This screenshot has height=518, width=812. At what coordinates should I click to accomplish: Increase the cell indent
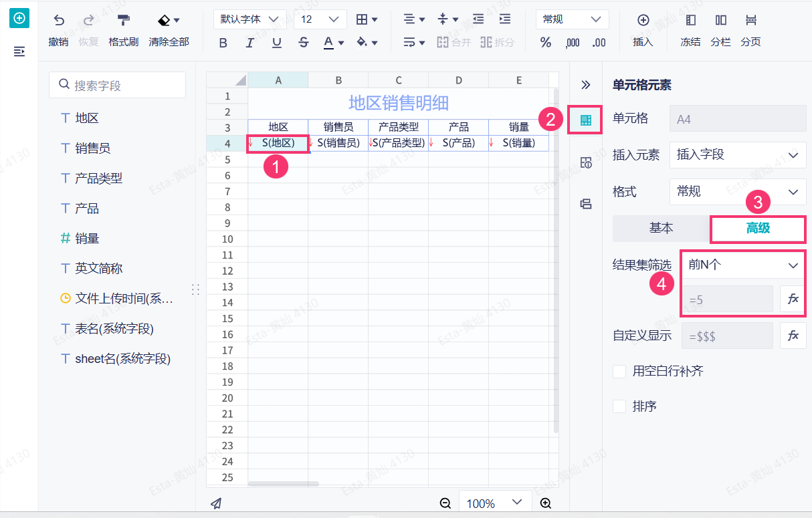(505, 19)
